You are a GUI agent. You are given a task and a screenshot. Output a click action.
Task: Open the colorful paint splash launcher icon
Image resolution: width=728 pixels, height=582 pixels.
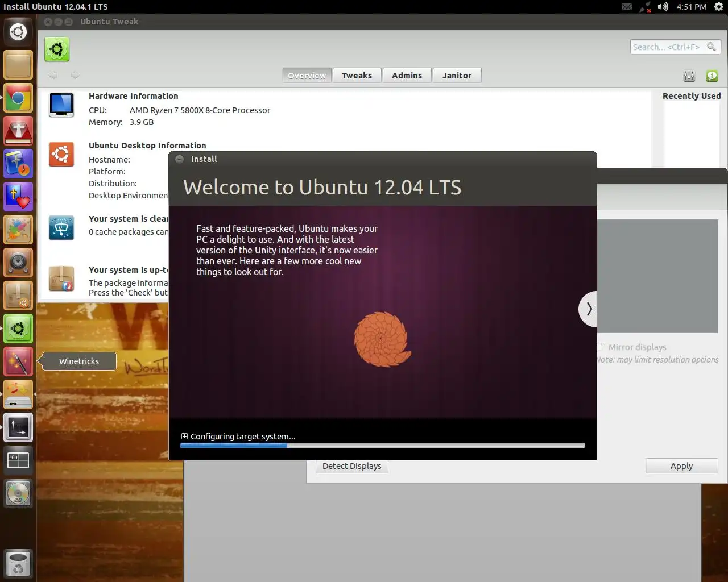click(x=18, y=230)
